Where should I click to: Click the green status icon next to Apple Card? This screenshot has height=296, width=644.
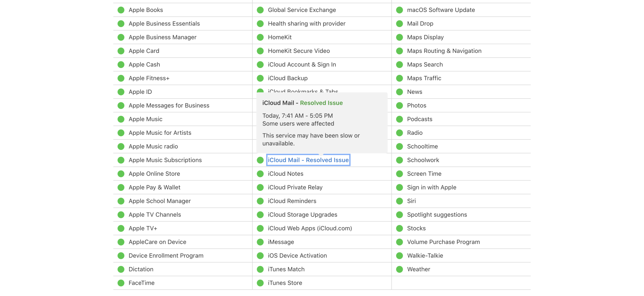click(x=121, y=51)
